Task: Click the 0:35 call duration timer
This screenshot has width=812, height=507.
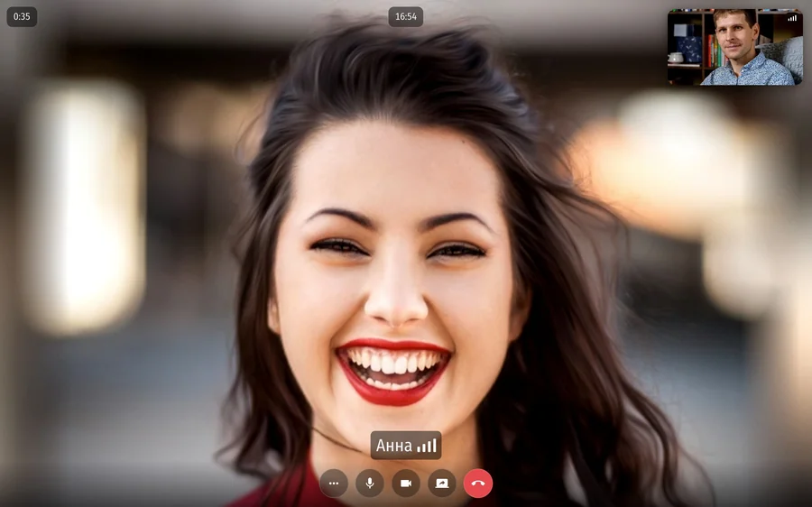Action: [22, 16]
